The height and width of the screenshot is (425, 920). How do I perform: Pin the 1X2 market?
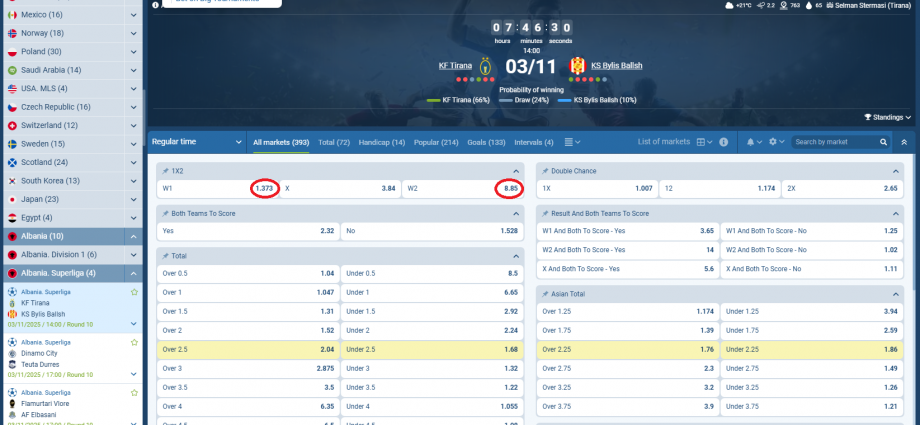[165, 171]
